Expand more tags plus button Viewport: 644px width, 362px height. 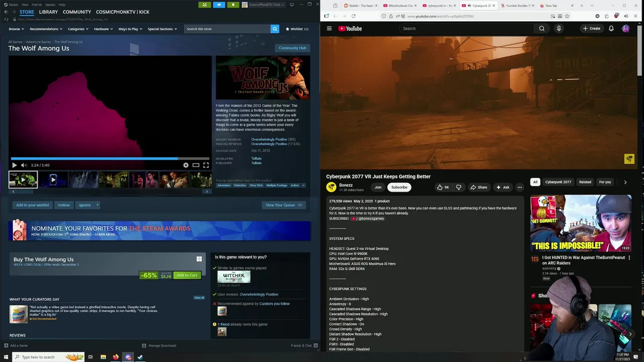(x=303, y=185)
